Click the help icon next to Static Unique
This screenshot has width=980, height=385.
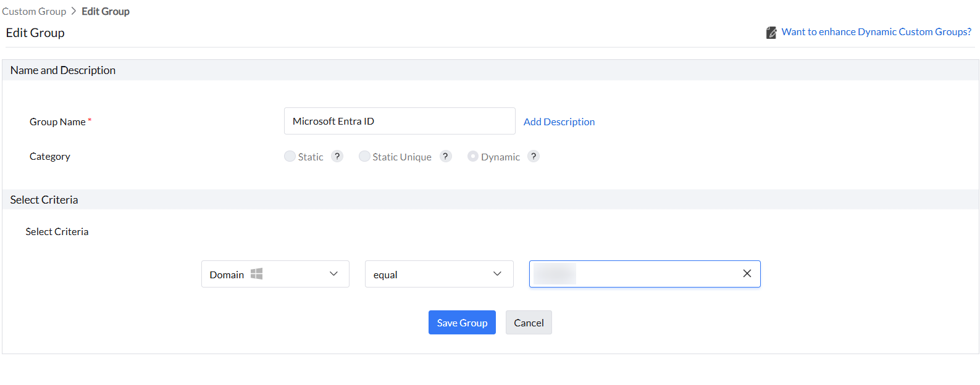point(445,156)
